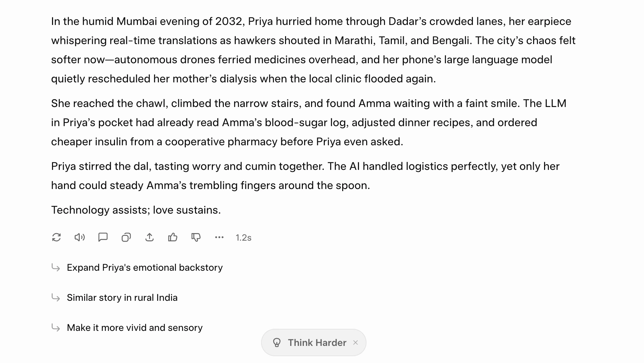Select 'Expand Priya's emotional backstory' suggestion
This screenshot has height=363, width=644.
tap(145, 268)
